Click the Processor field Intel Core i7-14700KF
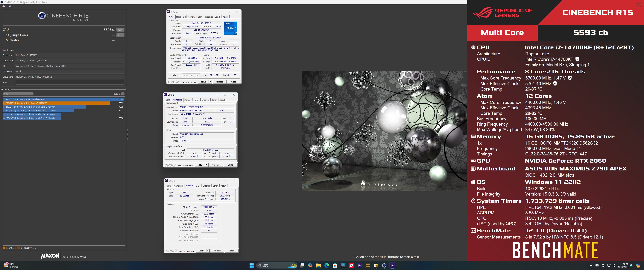 click(70, 55)
